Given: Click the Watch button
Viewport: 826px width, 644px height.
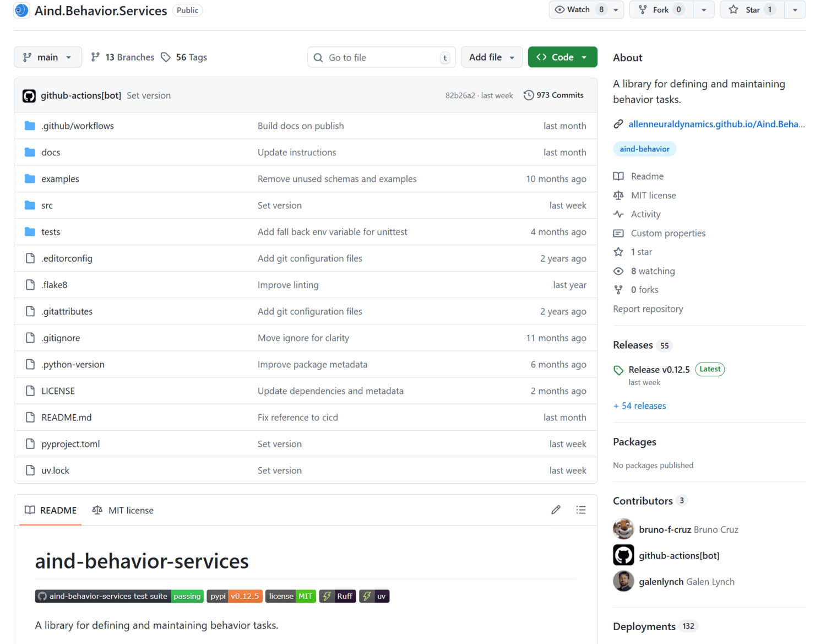Looking at the screenshot, I should pos(578,9).
